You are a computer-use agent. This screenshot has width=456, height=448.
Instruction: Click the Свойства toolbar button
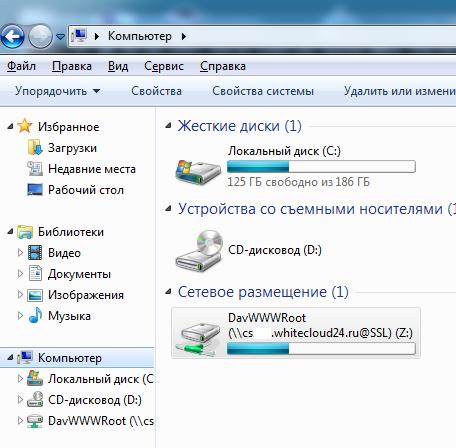pos(156,91)
